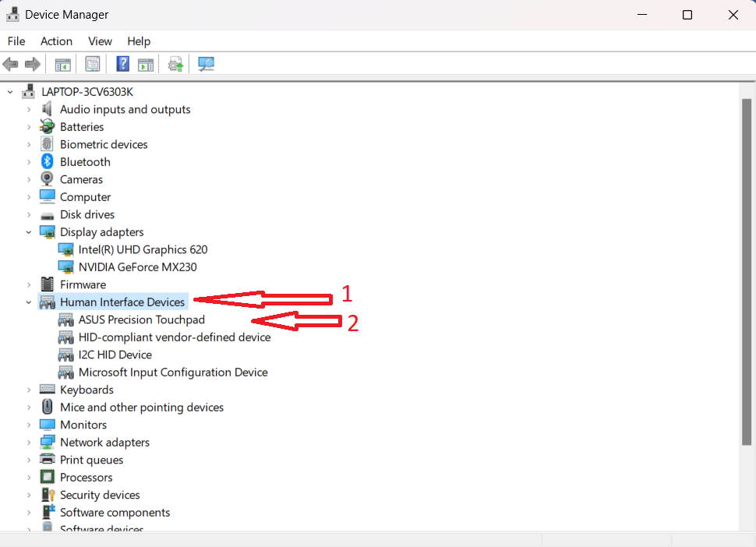Image resolution: width=756 pixels, height=547 pixels.
Task: Select Microsoft Input Configuration Device
Action: pos(173,372)
